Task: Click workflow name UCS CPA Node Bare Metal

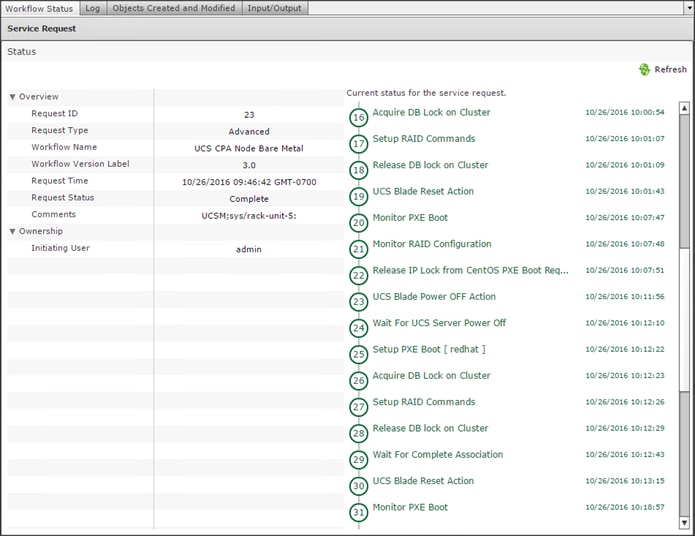Action: (249, 149)
